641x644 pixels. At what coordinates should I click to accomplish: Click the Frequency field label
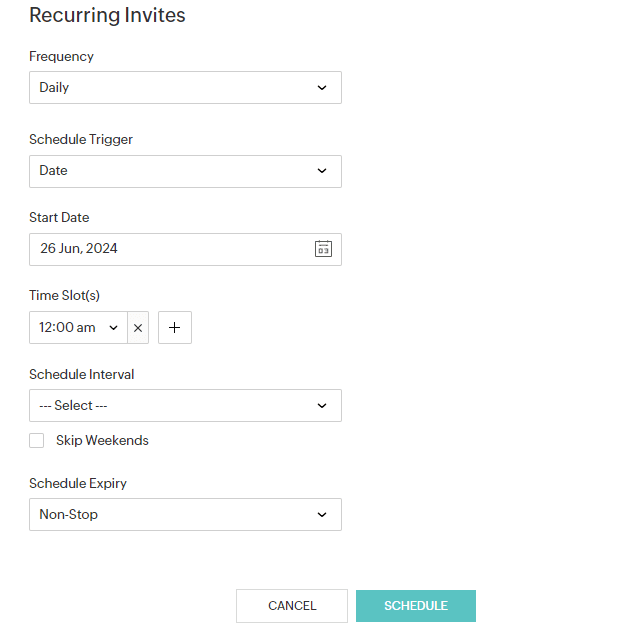(x=61, y=57)
